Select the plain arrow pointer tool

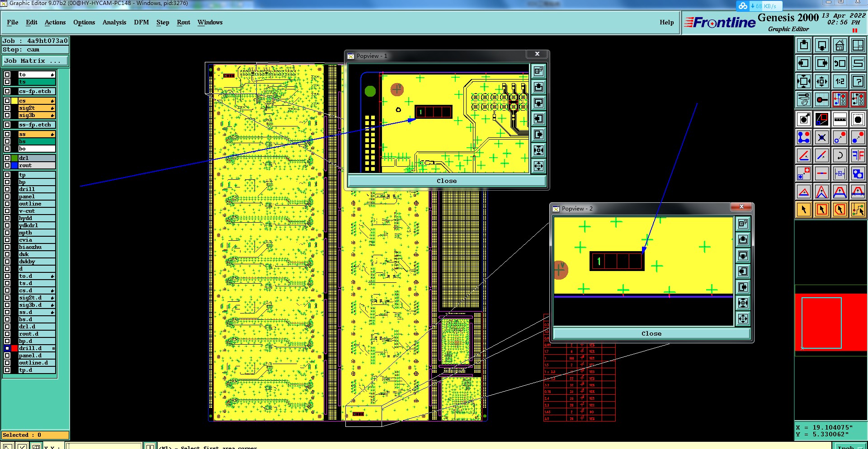click(803, 210)
